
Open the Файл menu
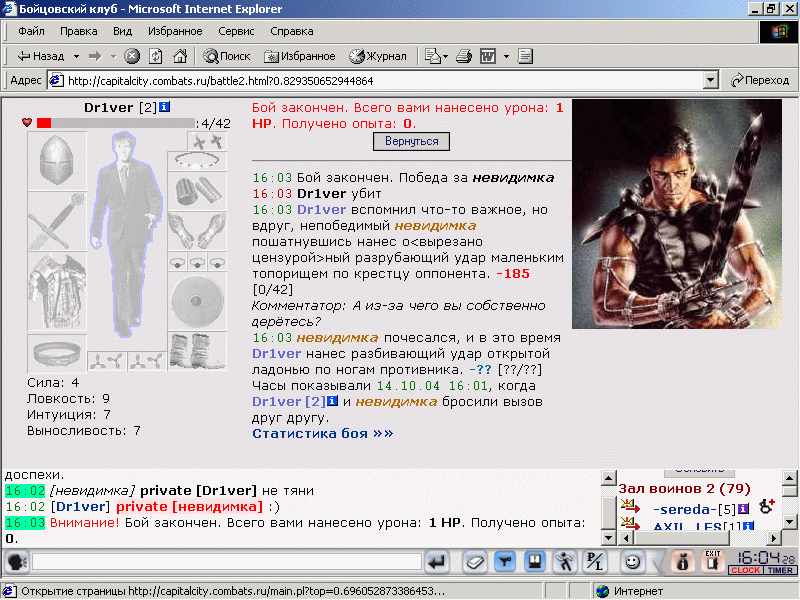(x=31, y=31)
